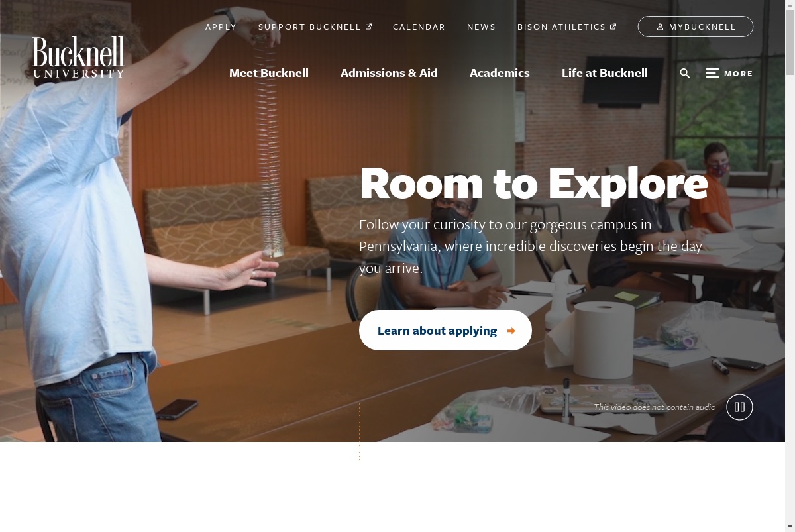Expand the Meet Bucknell menu
Screen dimensions: 795x532
pyautogui.click(x=269, y=73)
